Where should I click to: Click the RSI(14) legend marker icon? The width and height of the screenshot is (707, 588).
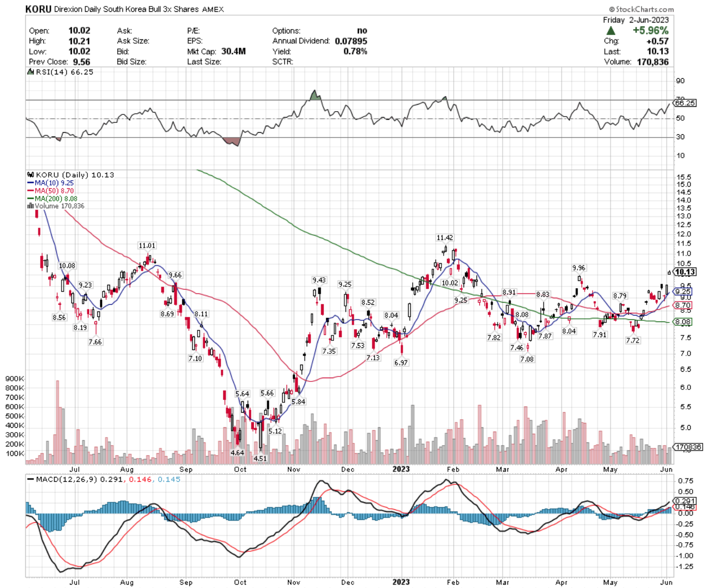point(31,72)
